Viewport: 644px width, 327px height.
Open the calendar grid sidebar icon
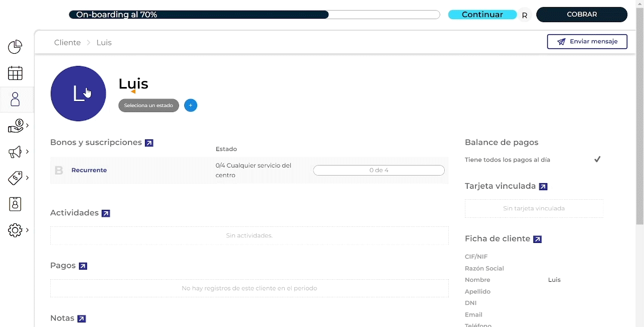coord(15,73)
